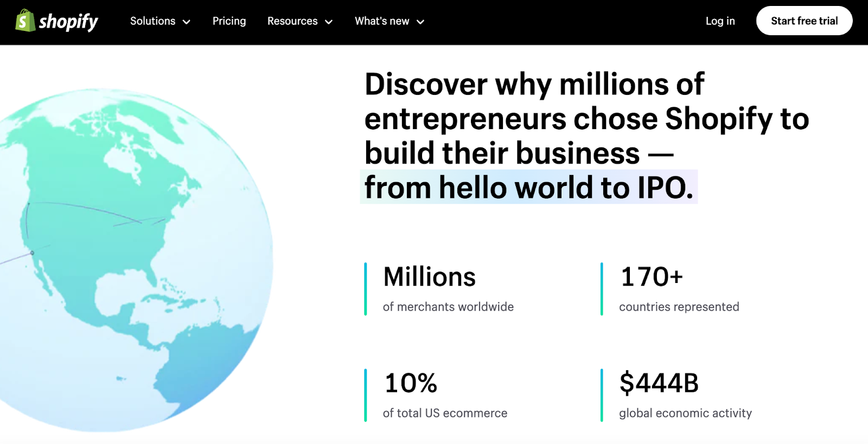Screen dimensions: 868x444
Task: Click the "170+" countries statistic
Action: 651,277
